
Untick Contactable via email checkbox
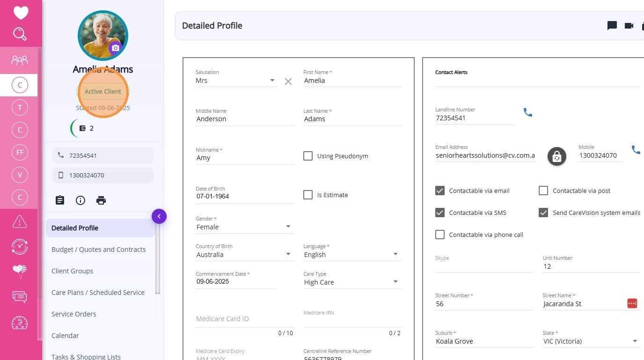tap(440, 191)
